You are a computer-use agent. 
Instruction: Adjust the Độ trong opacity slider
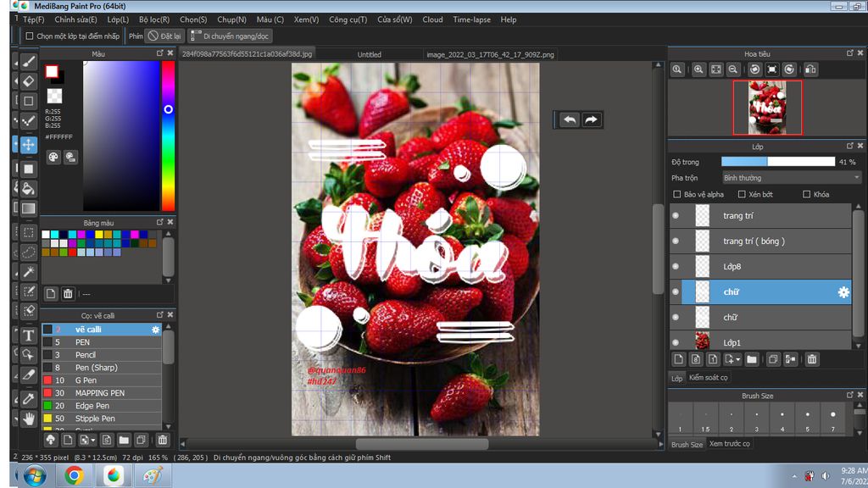pyautogui.click(x=778, y=162)
